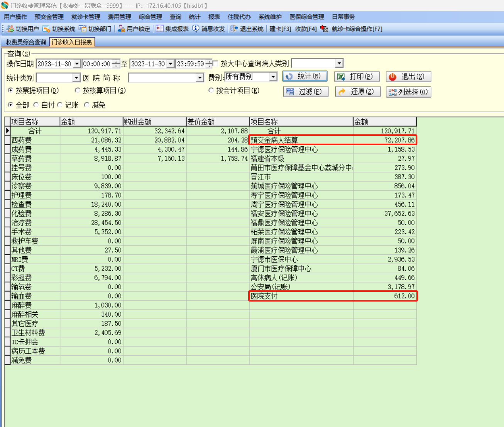Select the 按核算项目 radio button
Viewport: 504px width, 427px height.
coord(78,90)
